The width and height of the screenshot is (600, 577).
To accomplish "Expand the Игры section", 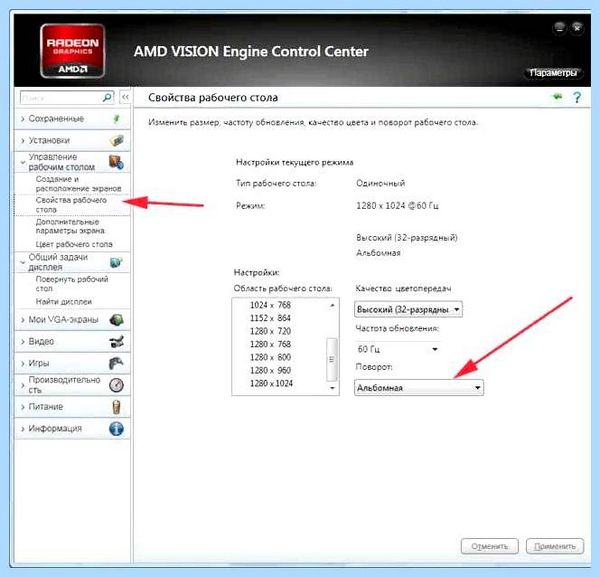I will 23,363.
